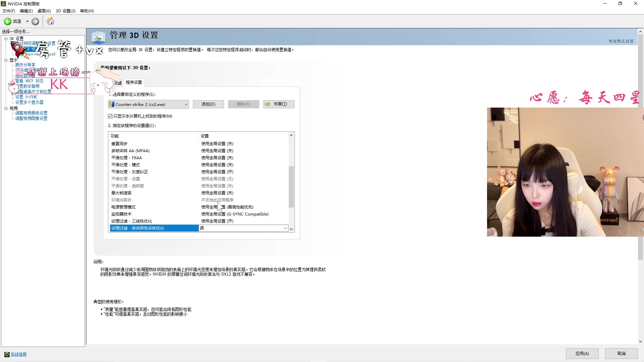
Task: Click the 取消 button
Action: (x=621, y=354)
